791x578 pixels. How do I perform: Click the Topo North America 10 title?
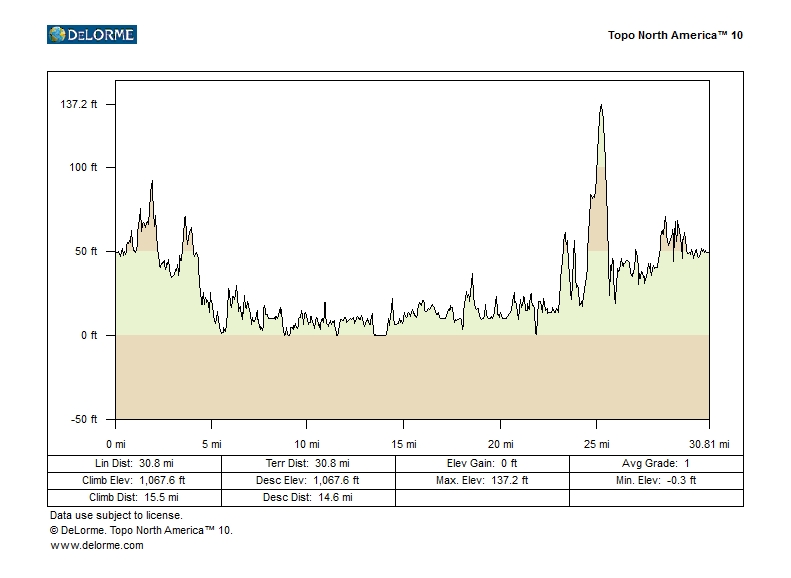click(x=675, y=35)
